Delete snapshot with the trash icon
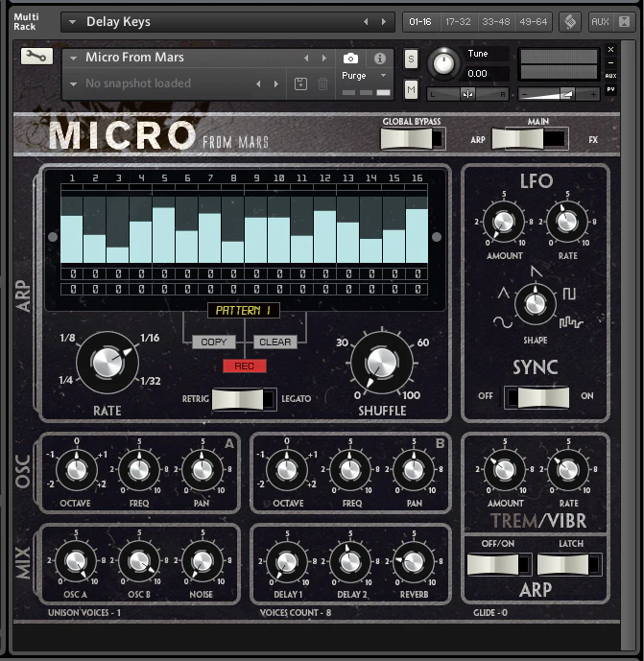Screen dimensions: 644x661 coord(322,83)
